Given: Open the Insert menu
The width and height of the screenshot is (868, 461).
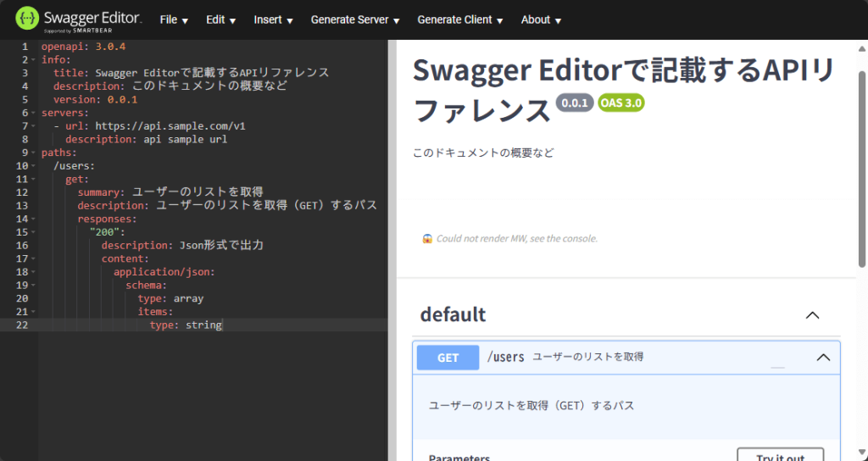Looking at the screenshot, I should click(x=274, y=20).
